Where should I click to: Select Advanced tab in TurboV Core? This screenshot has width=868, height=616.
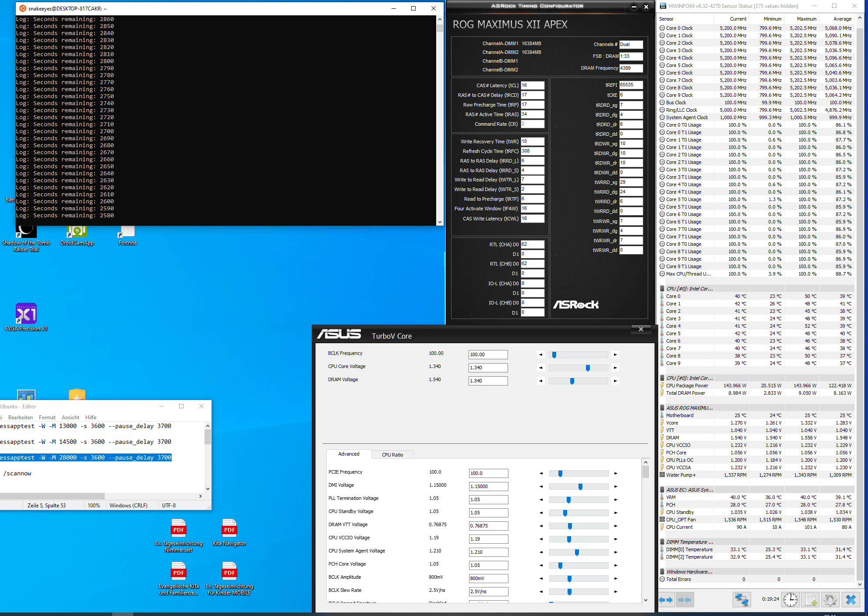pyautogui.click(x=349, y=454)
